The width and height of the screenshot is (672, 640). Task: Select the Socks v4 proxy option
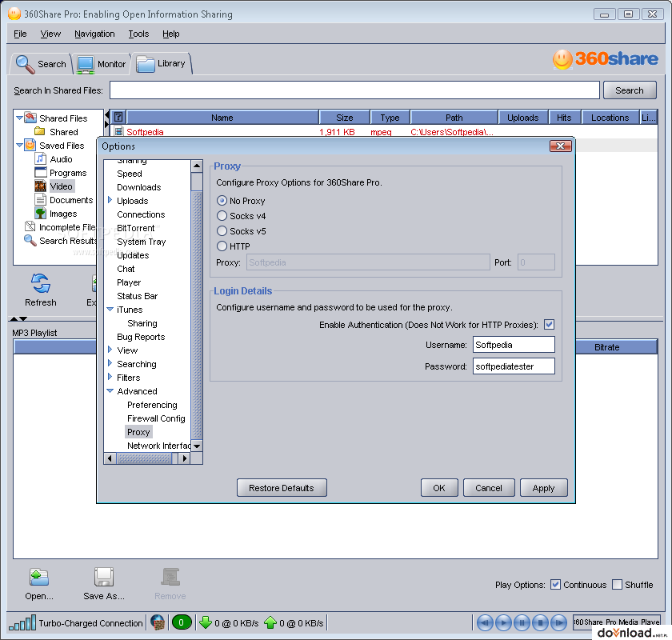click(222, 216)
